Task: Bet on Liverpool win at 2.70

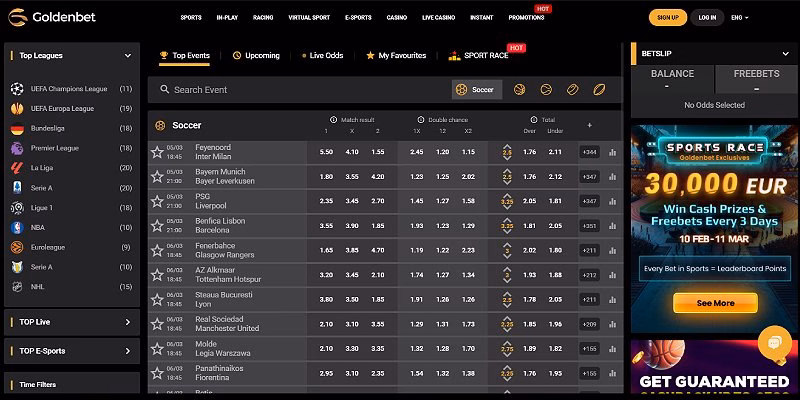Action: click(x=378, y=201)
